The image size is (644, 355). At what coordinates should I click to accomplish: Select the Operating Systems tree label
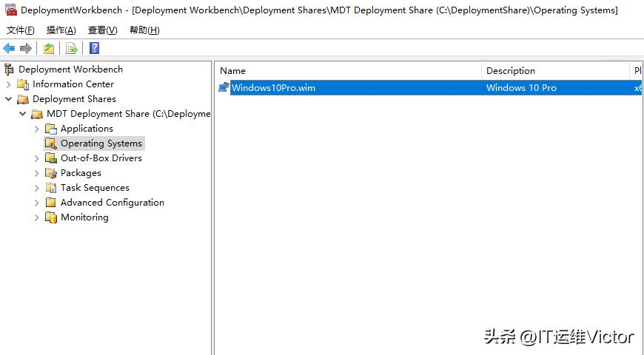pyautogui.click(x=101, y=143)
